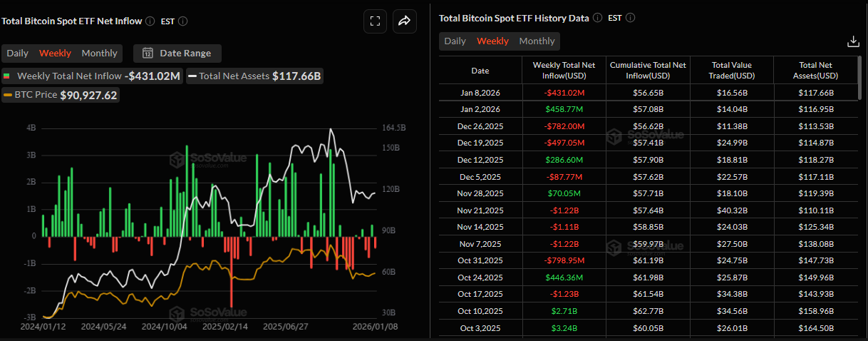Image resolution: width=868 pixels, height=341 pixels.
Task: Click the Jan 8,2026 table row date
Action: coord(480,93)
